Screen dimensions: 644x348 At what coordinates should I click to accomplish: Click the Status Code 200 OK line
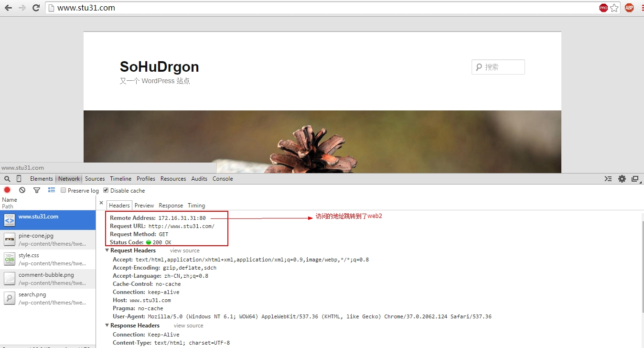140,242
